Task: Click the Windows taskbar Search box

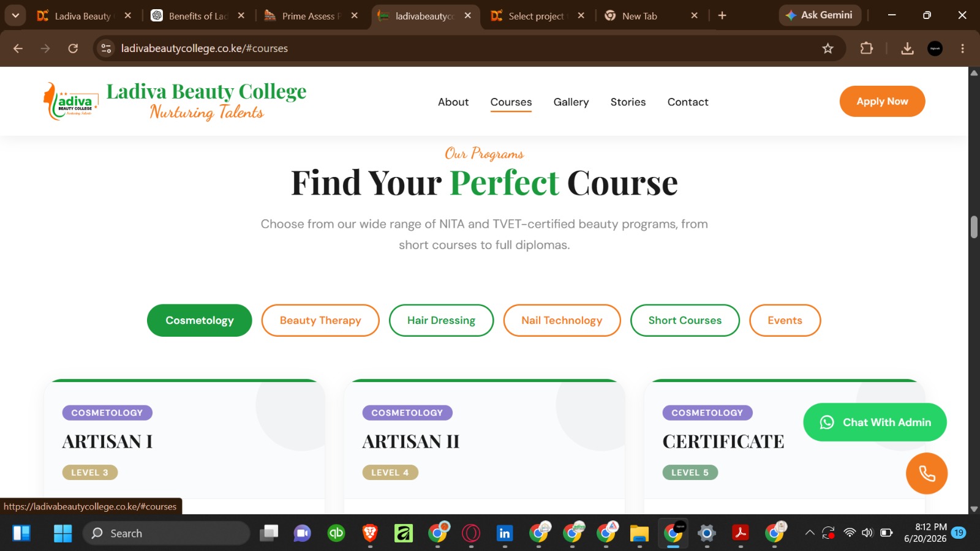Action: [x=166, y=533]
